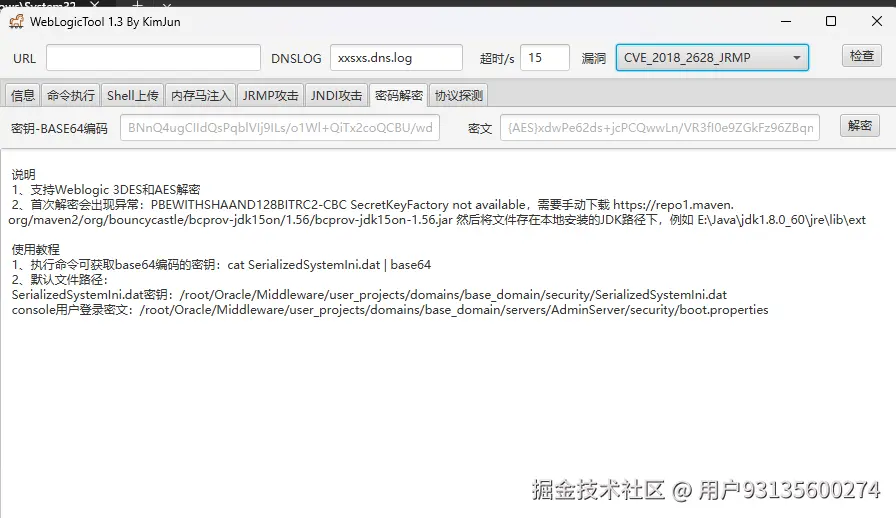Click the 检查 check button
896x518 pixels.
862,56
